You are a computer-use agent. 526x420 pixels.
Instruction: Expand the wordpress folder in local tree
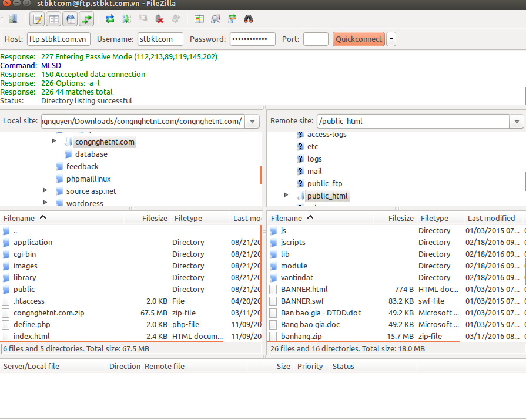coord(46,203)
